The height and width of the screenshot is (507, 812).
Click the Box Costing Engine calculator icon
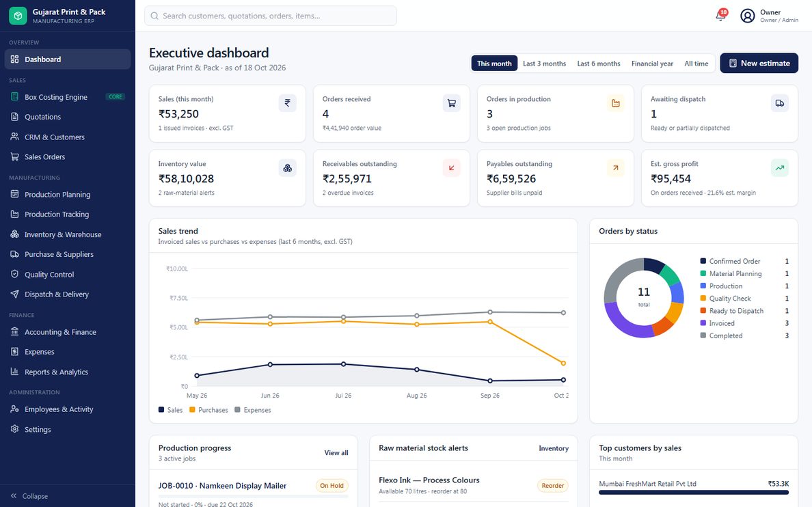(x=14, y=97)
